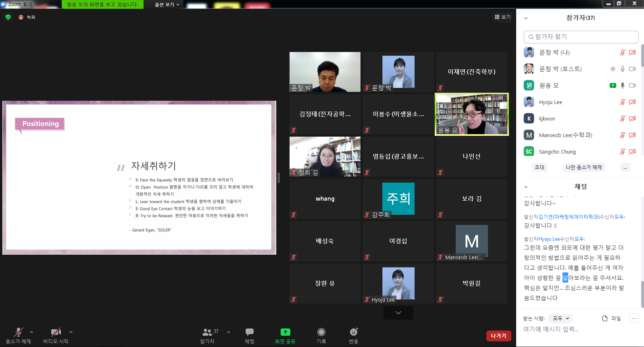Click the green encryption shield icon
This screenshot has height=347, width=644.
tap(8, 17)
